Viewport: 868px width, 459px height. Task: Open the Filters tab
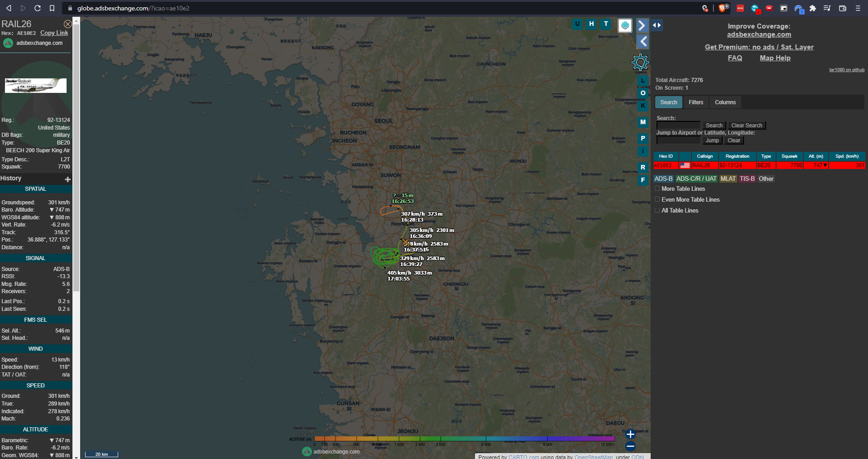(696, 102)
